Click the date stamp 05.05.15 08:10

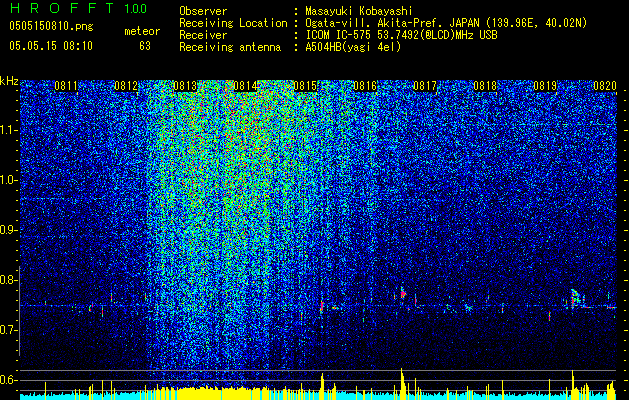(51, 46)
